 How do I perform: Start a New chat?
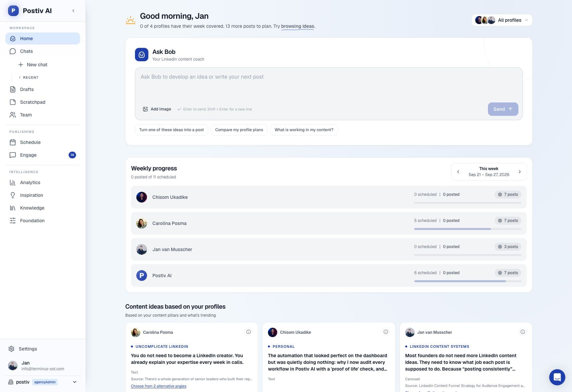(x=33, y=65)
